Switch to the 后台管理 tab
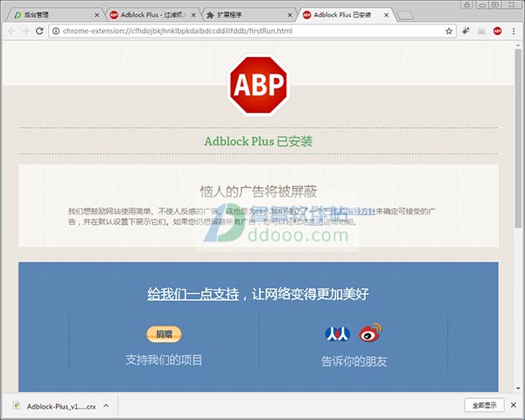This screenshot has height=420, width=525. click(53, 15)
